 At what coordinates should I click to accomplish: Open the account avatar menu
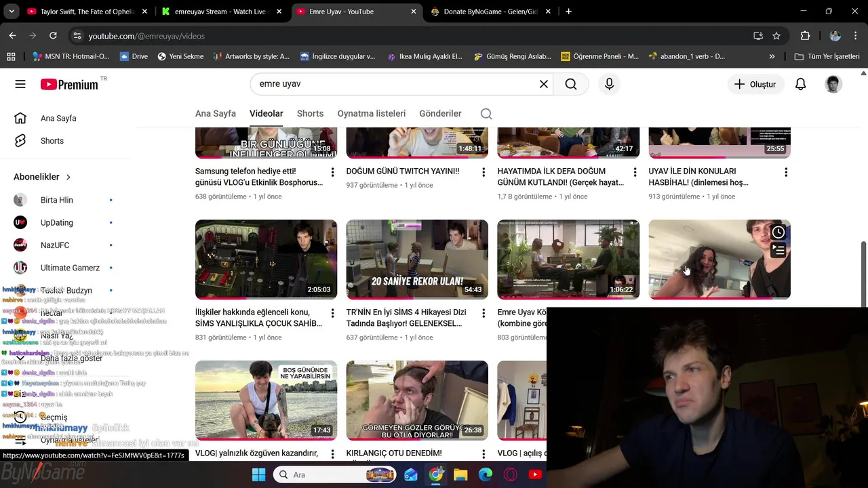[833, 84]
